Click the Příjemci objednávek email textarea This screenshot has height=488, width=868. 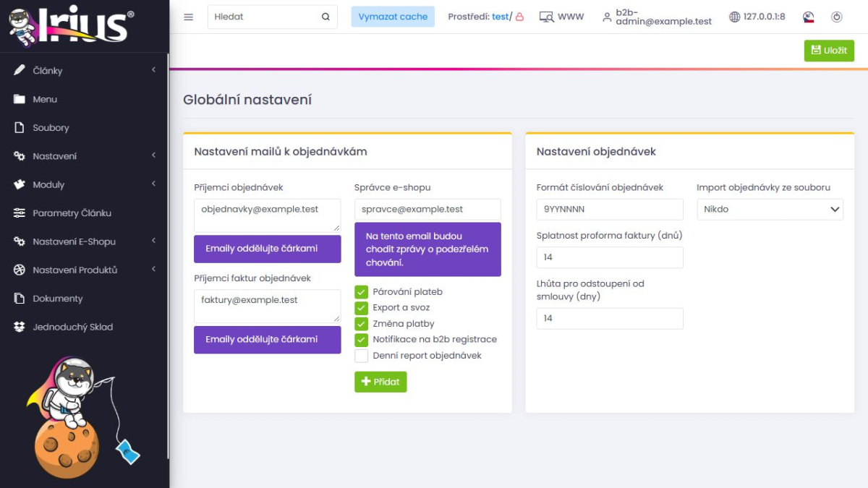[268, 215]
